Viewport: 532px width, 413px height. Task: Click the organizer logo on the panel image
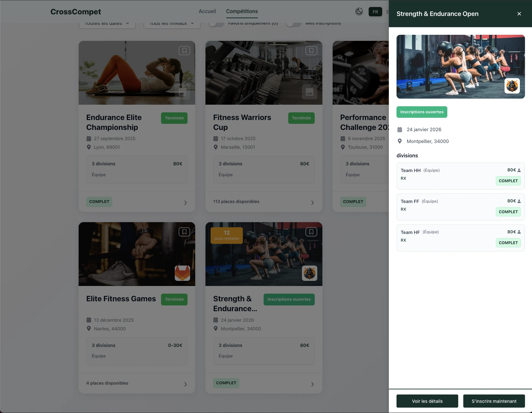[512, 86]
